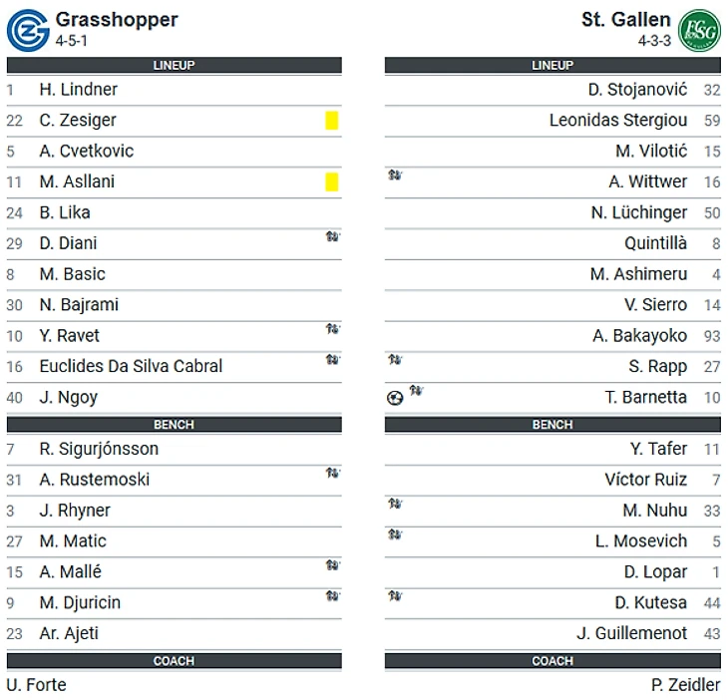Viewport: 728px width, 700px height.
Task: Click A. Rustemoski's substitution icon
Action: coord(332,474)
